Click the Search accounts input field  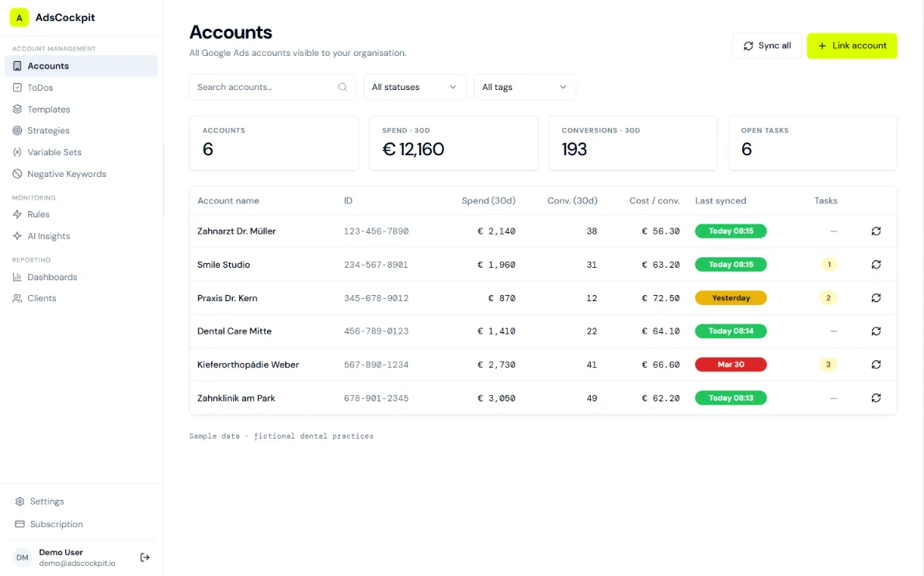(273, 87)
